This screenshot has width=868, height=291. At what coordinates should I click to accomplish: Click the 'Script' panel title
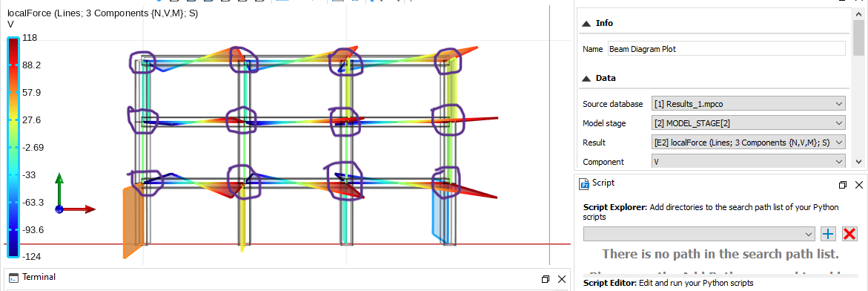point(603,183)
